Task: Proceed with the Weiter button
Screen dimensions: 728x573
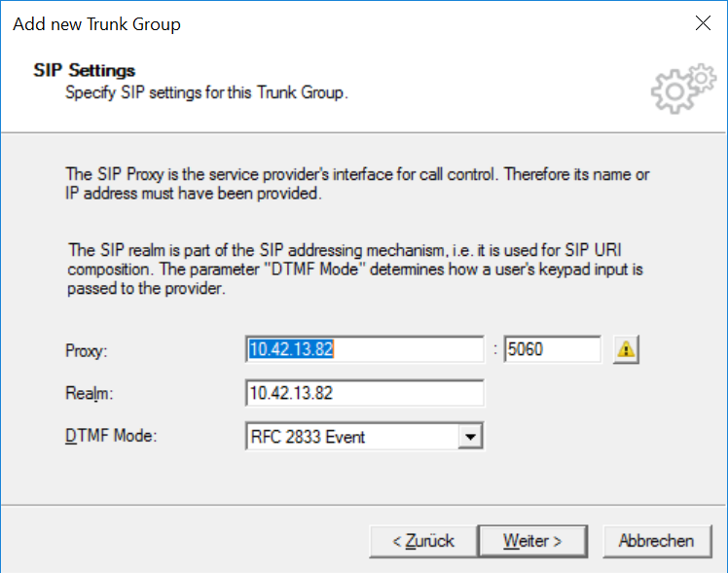Action: tap(532, 542)
